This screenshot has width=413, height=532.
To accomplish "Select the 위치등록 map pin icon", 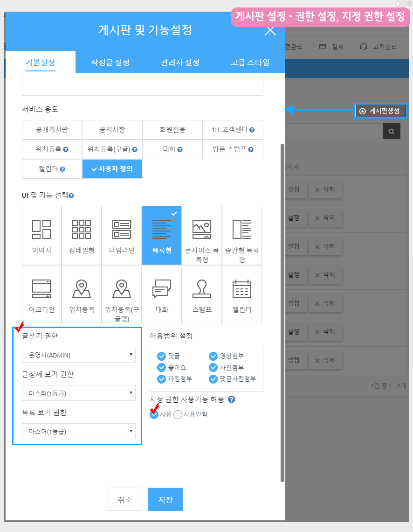I will point(82,289).
